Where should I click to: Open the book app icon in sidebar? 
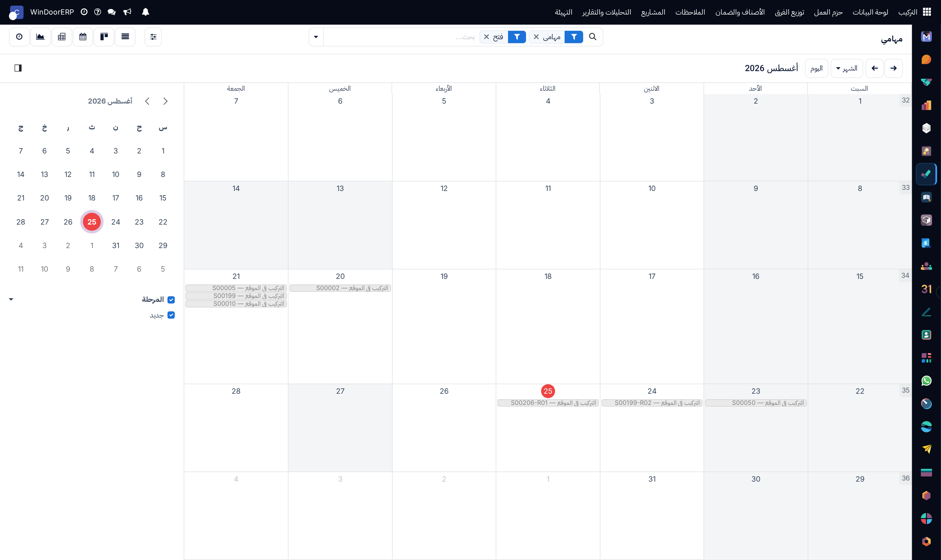926,197
